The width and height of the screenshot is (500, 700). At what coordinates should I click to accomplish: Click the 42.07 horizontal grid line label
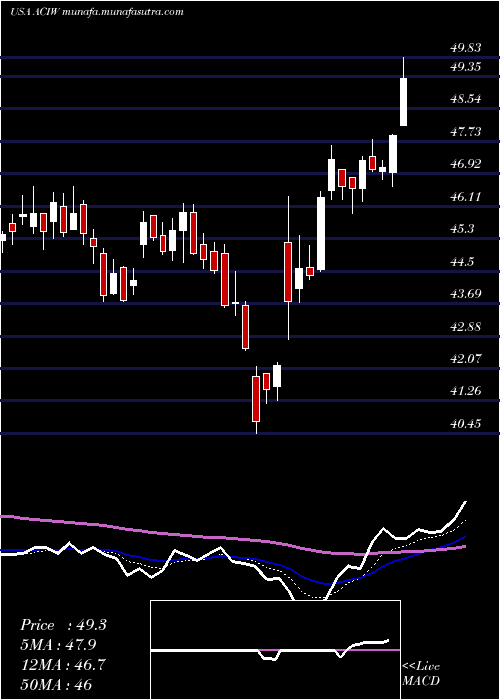[x=465, y=358]
